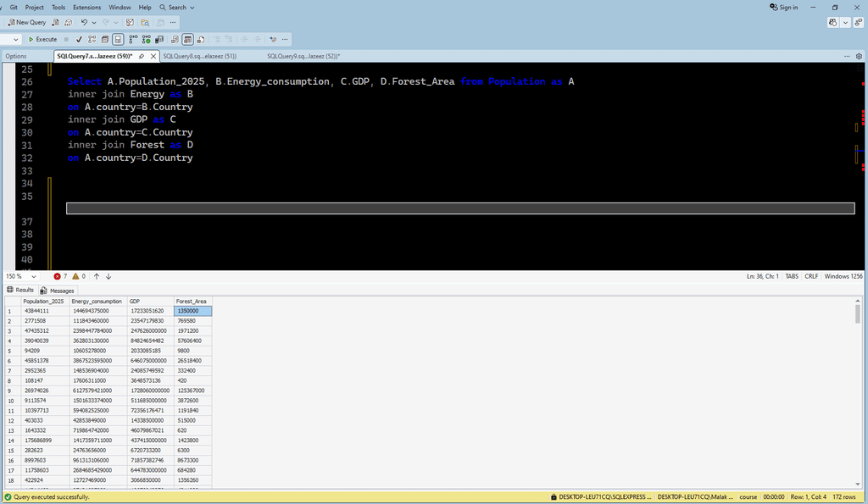Go to next issue down arrow
868x504 pixels.
coord(108,276)
